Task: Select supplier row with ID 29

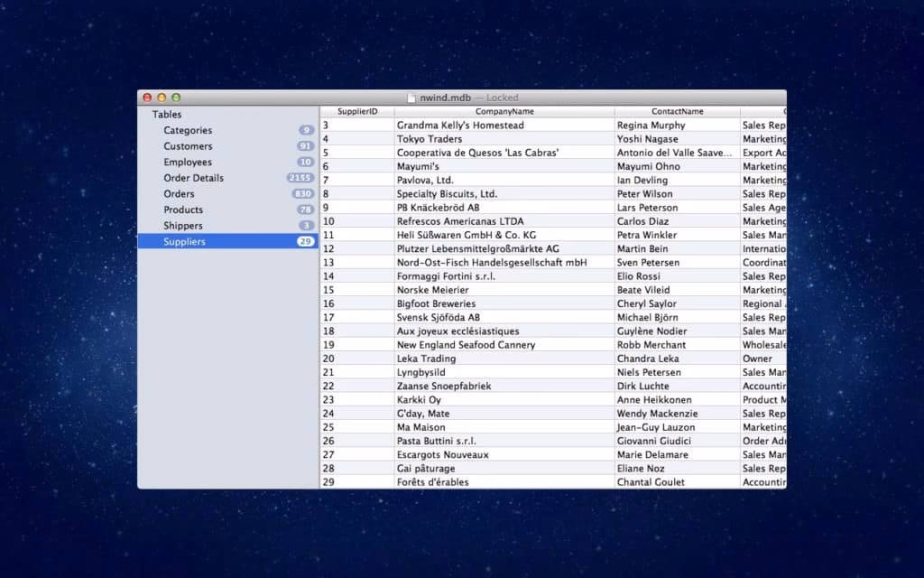Action: (x=328, y=482)
